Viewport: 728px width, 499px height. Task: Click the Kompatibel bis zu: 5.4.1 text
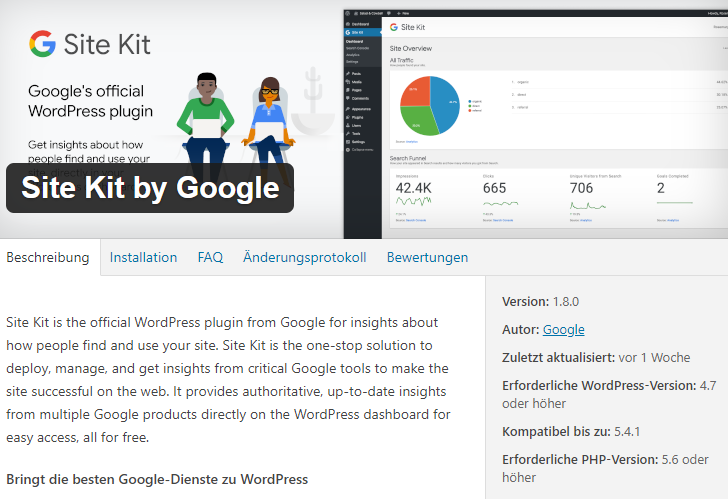pyautogui.click(x=571, y=432)
